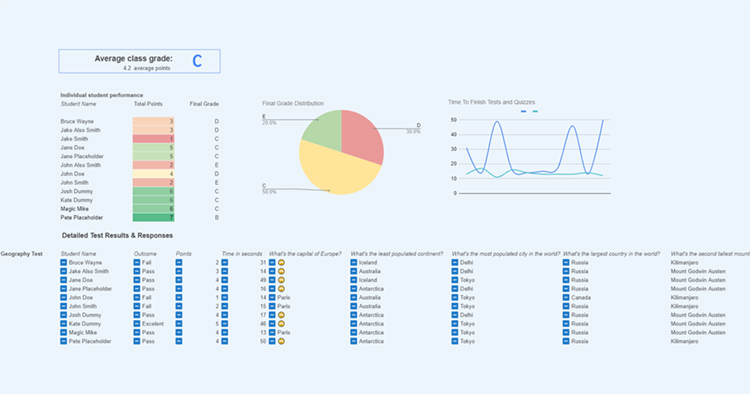The width and height of the screenshot is (750, 394).
Task: Click the blue icon before time value 50
Action: click(225, 341)
